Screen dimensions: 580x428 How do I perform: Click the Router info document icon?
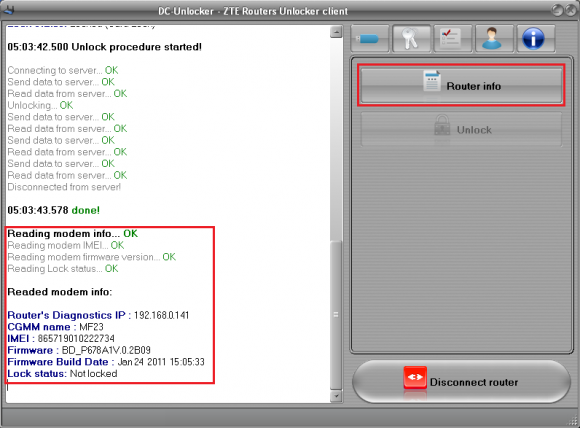tap(432, 81)
